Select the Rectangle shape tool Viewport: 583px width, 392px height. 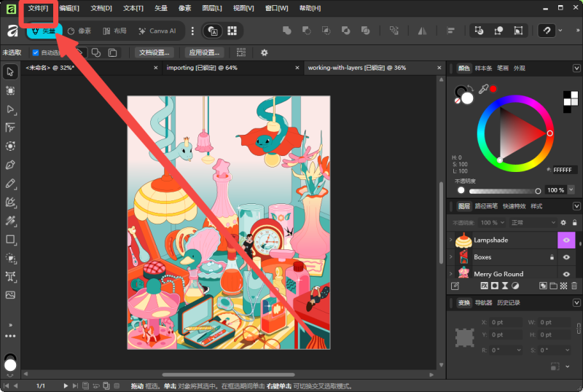(10, 240)
